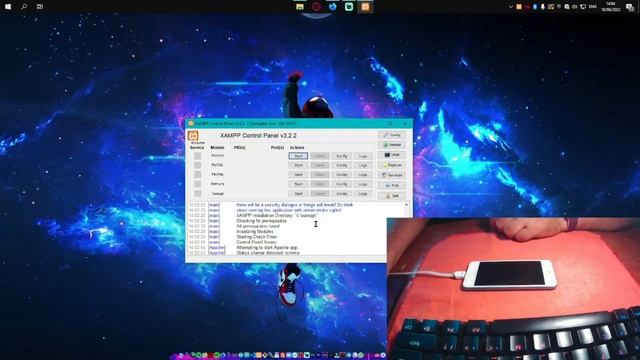Toggle the Apache service checkbox
This screenshot has height=360, width=640.
coord(198,156)
